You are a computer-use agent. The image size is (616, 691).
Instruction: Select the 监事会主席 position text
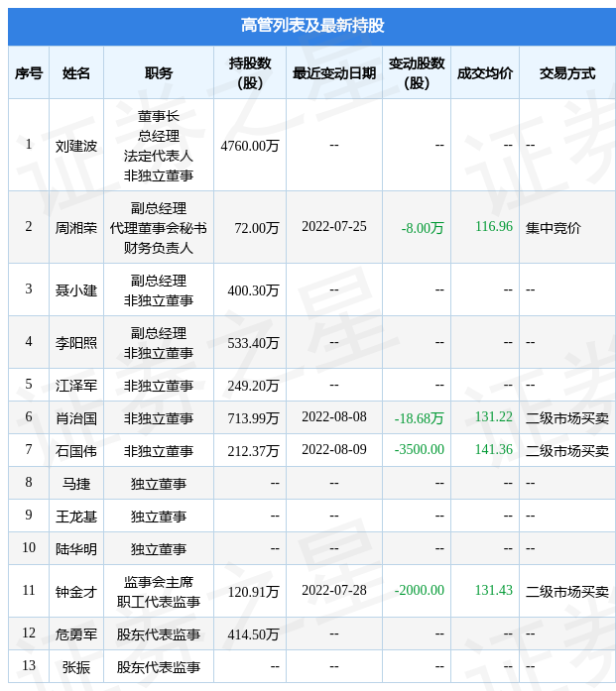coord(159,582)
